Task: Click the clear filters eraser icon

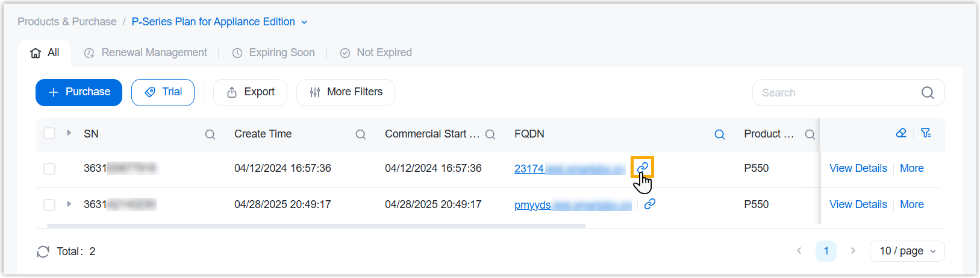Action: click(x=901, y=133)
